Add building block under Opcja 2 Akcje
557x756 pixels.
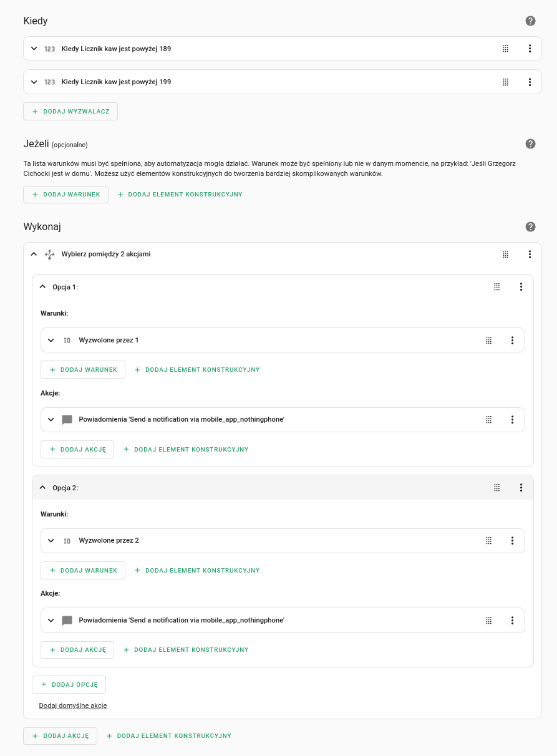pyautogui.click(x=186, y=650)
